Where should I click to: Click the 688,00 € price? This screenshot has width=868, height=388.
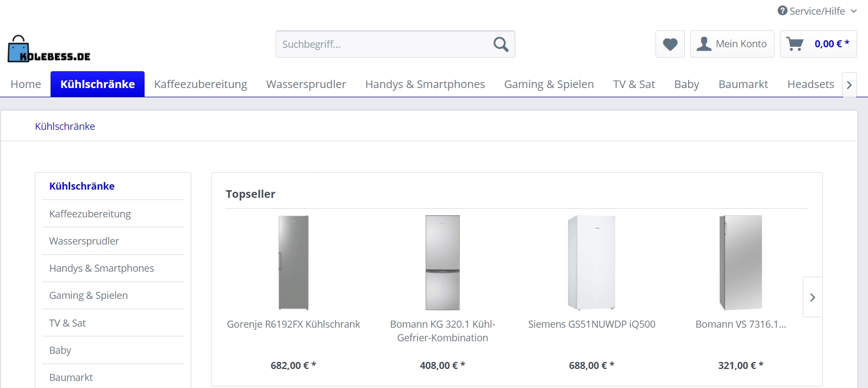click(x=591, y=366)
